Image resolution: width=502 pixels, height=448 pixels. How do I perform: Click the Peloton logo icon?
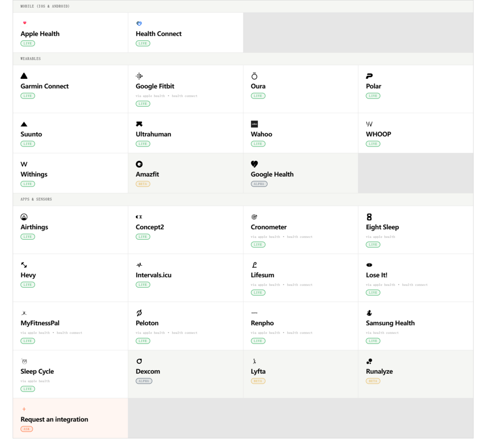point(139,313)
